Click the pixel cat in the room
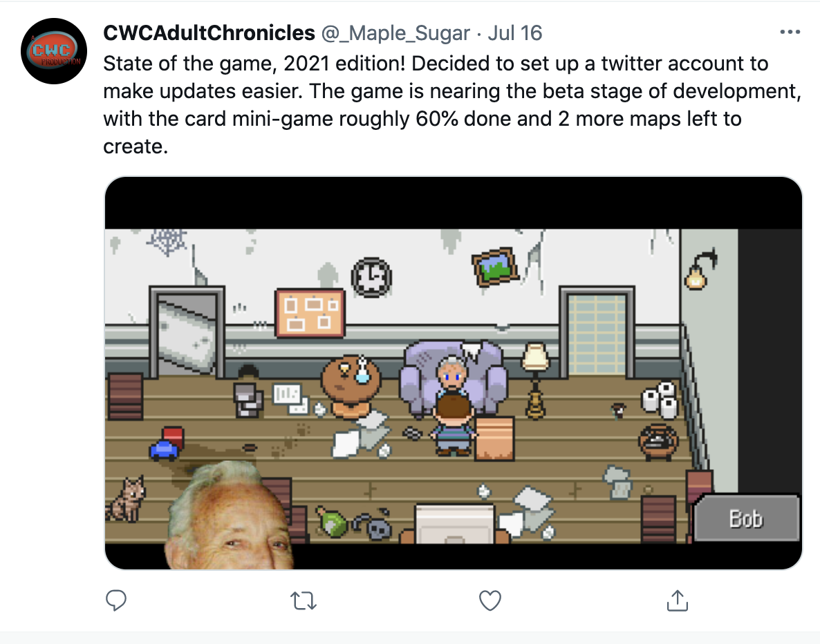Screen dimensions: 820x644 [126, 500]
